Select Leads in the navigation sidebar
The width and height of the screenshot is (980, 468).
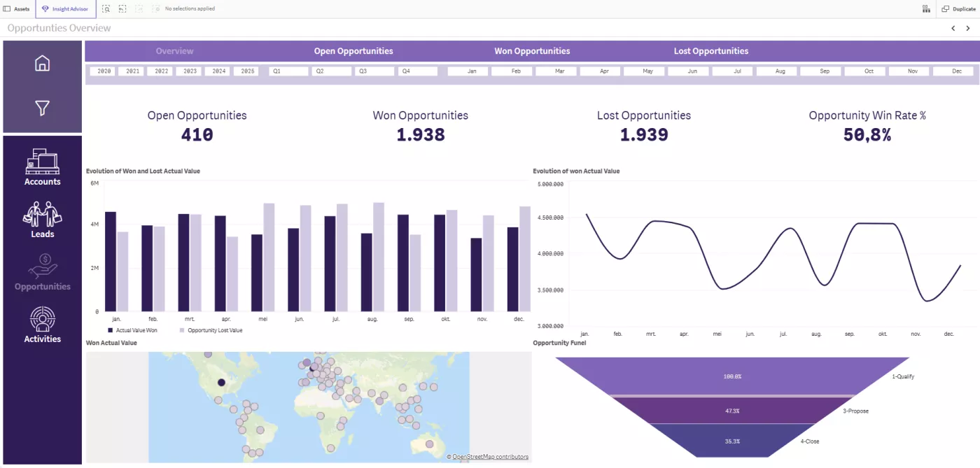[x=42, y=220]
